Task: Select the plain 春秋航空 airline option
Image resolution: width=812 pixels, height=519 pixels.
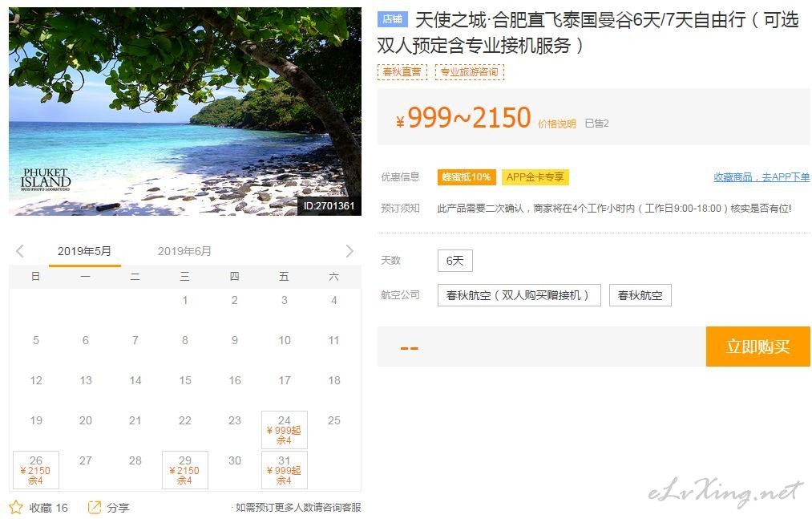Action: tap(640, 295)
